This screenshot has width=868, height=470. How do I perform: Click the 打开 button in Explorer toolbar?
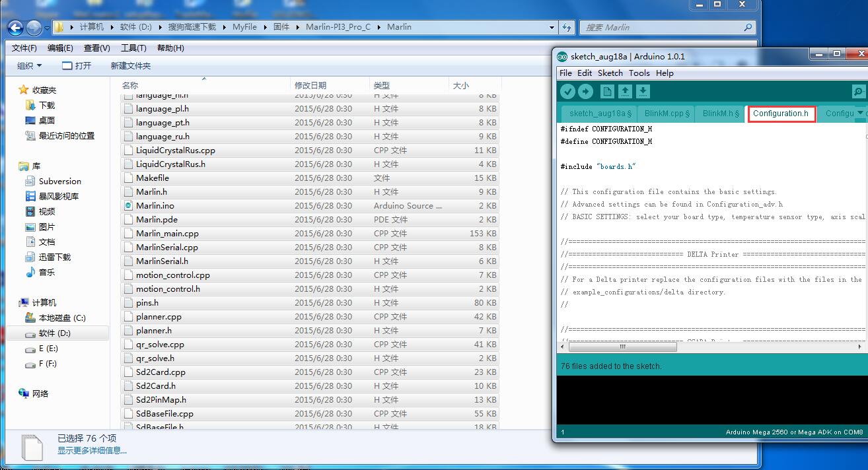pos(77,65)
